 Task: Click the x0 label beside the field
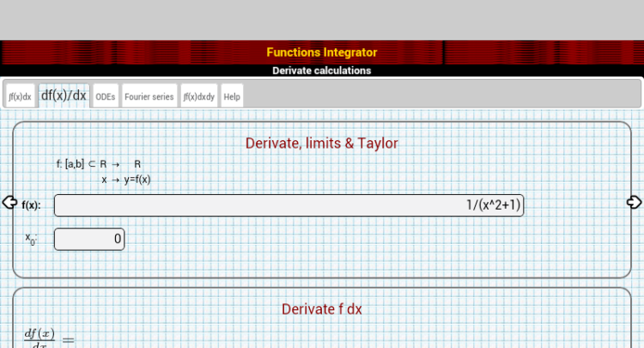[x=31, y=239]
